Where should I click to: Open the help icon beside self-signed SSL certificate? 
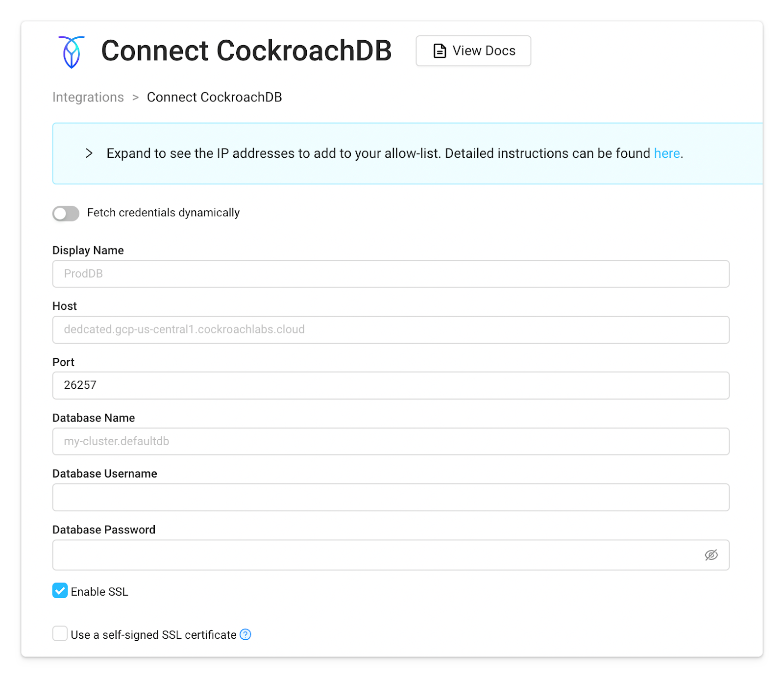[x=245, y=634]
